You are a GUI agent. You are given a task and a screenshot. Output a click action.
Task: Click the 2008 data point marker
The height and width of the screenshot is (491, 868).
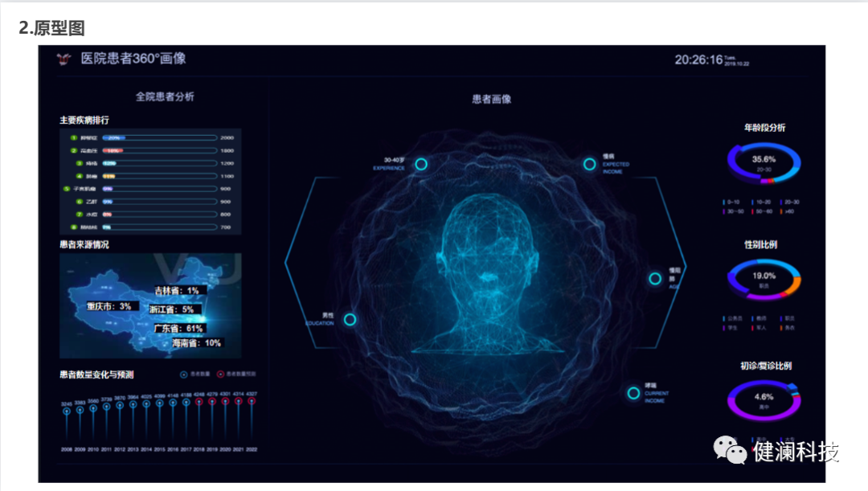(67, 411)
